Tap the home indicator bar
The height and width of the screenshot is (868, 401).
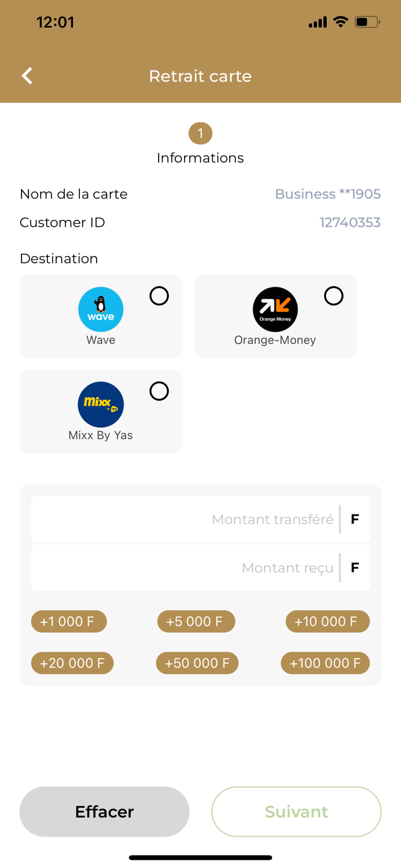coord(200,857)
